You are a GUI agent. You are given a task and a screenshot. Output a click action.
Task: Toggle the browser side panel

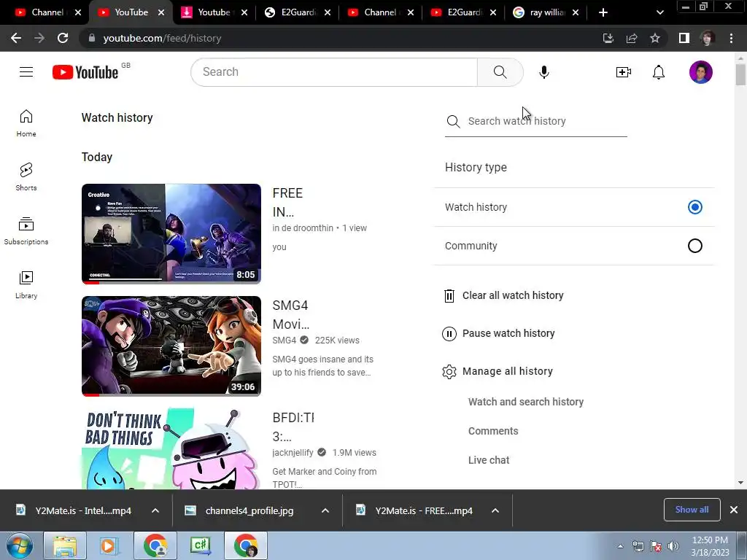click(x=684, y=38)
